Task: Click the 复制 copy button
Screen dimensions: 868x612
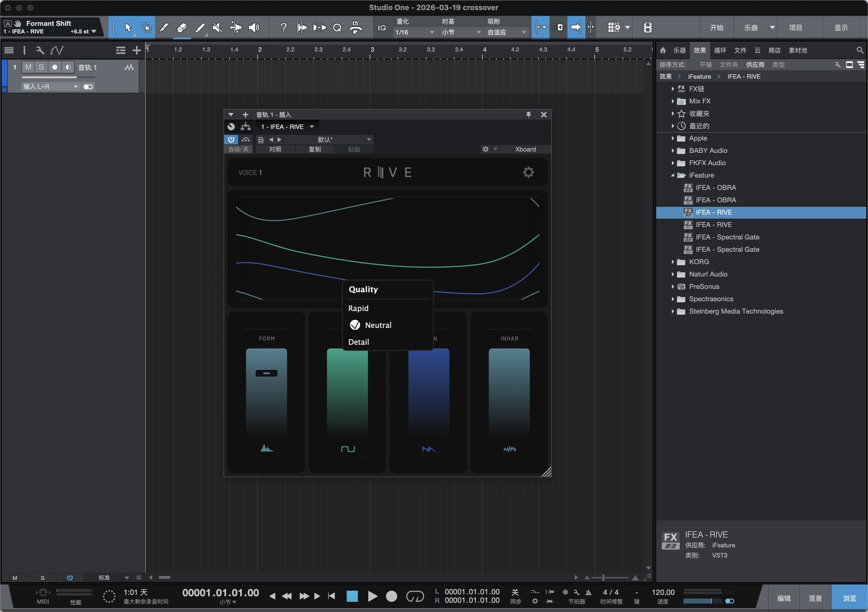Action: click(315, 149)
